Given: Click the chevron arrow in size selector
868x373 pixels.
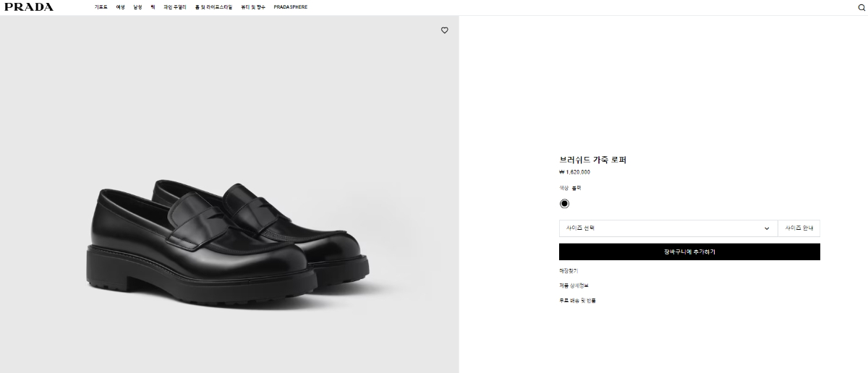Looking at the screenshot, I should click(767, 228).
